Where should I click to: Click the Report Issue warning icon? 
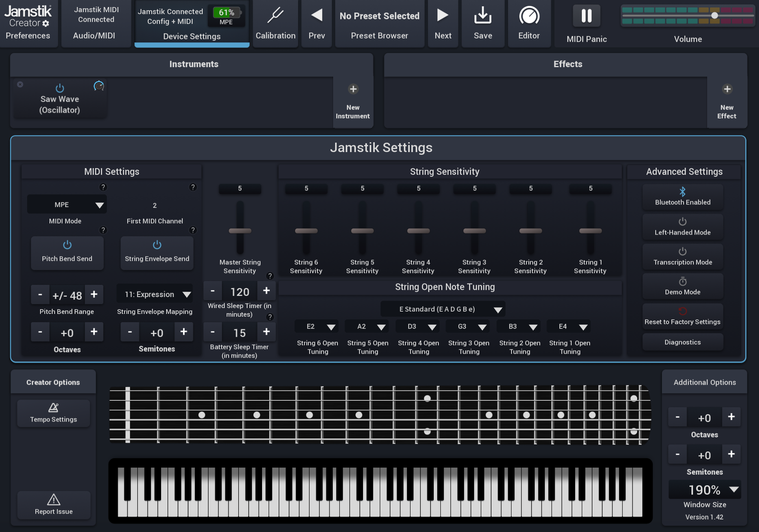click(x=53, y=500)
